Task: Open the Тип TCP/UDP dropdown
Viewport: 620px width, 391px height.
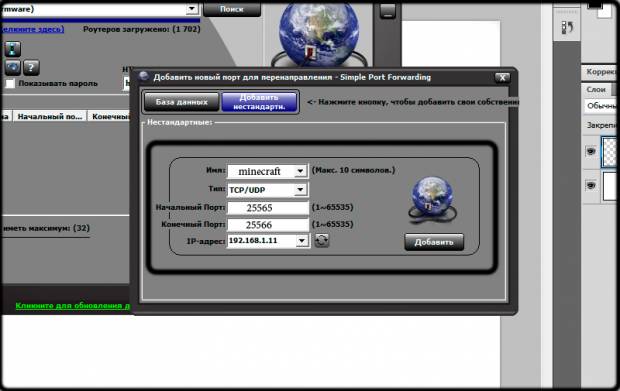Action: pyautogui.click(x=300, y=190)
